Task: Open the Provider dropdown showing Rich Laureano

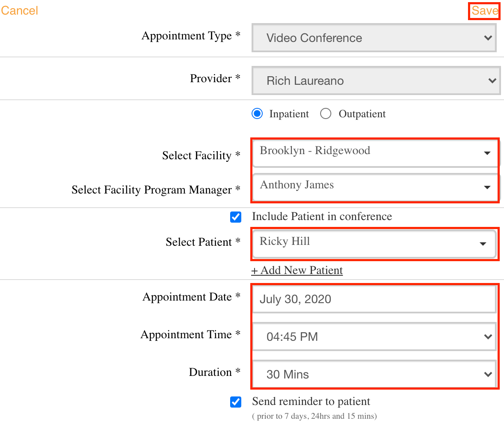Action: [375, 80]
